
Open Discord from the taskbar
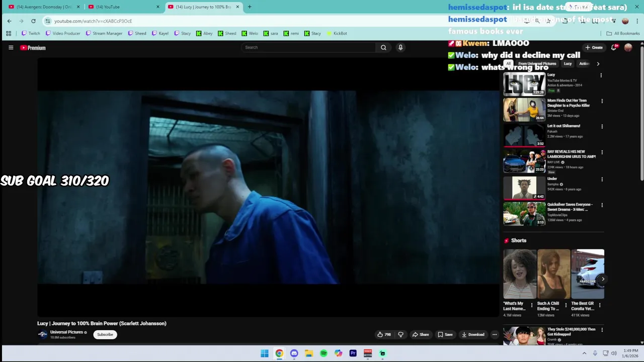294,353
